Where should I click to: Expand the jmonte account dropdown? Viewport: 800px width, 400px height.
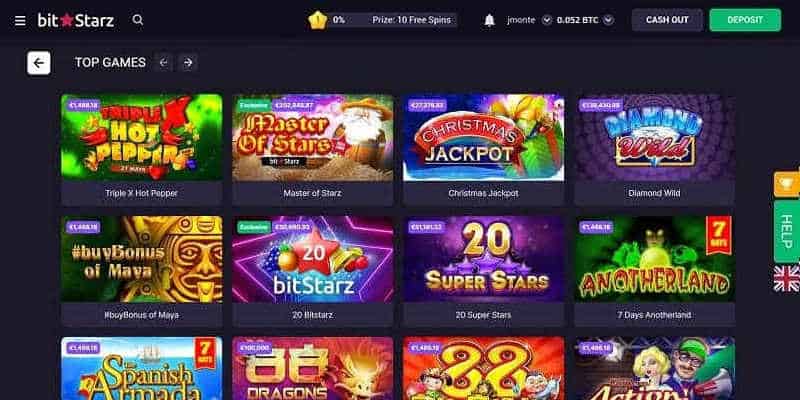click(x=547, y=20)
